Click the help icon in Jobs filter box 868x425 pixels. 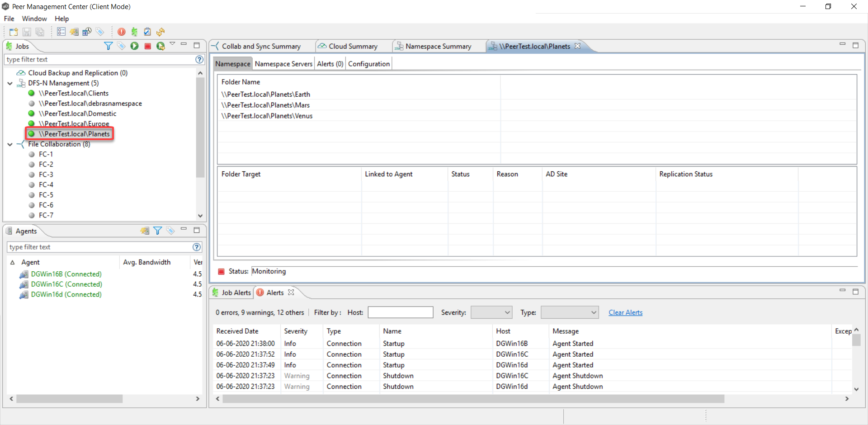tap(199, 59)
